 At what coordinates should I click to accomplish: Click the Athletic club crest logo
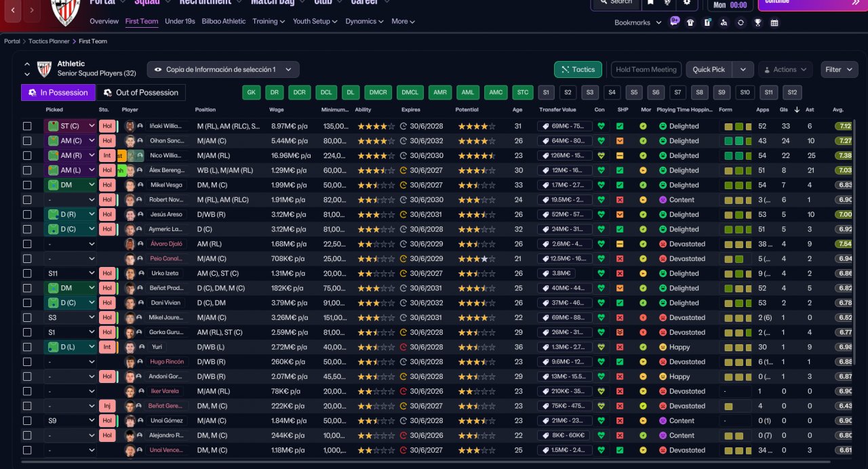point(66,12)
